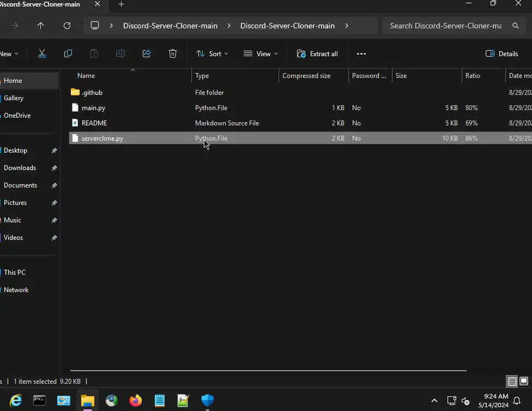Image resolution: width=532 pixels, height=411 pixels.
Task: Toggle the Details pane button
Action: point(502,53)
